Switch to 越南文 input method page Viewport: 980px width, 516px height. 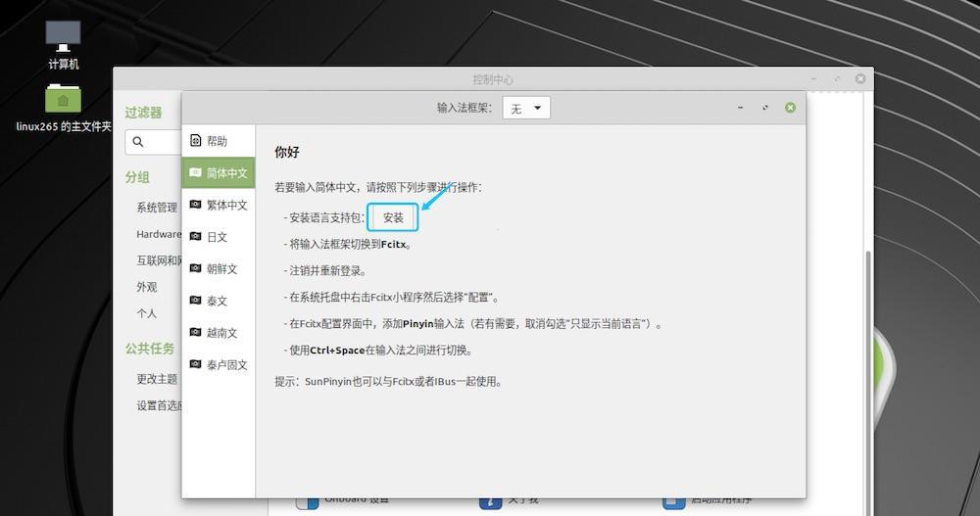(219, 332)
